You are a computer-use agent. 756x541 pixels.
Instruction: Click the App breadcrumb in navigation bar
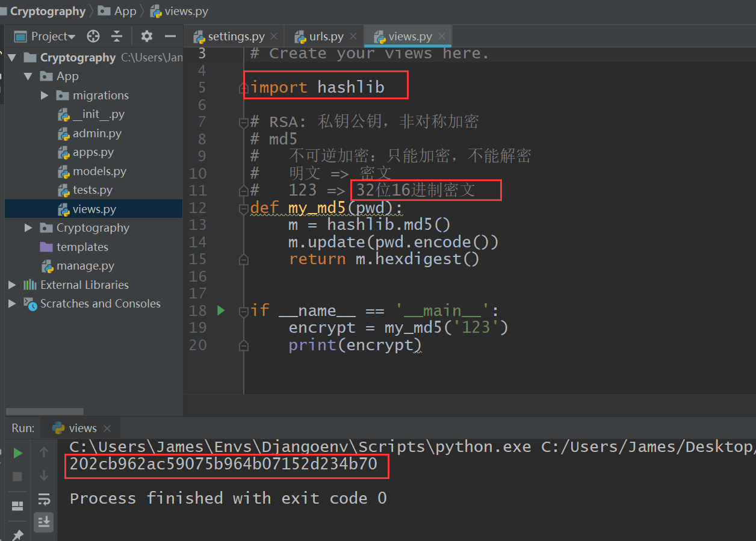tap(117, 11)
